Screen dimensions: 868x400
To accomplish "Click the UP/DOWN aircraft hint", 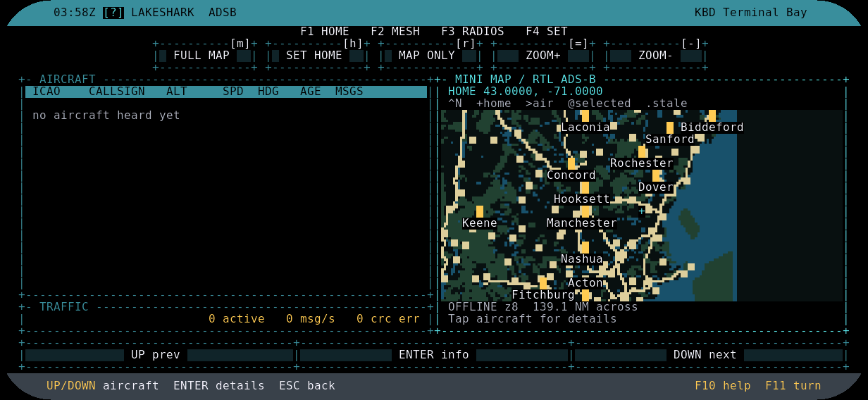I will (103, 385).
